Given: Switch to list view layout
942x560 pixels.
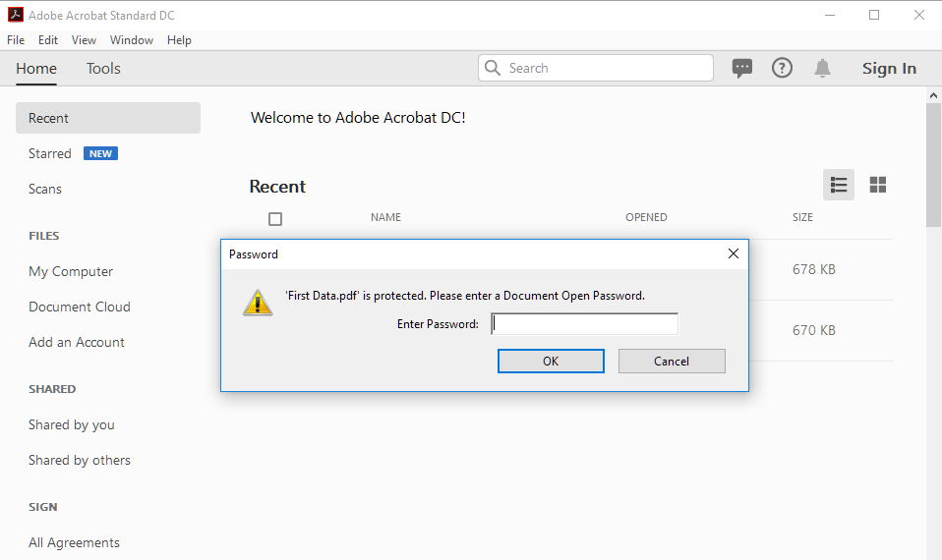Looking at the screenshot, I should click(x=839, y=185).
